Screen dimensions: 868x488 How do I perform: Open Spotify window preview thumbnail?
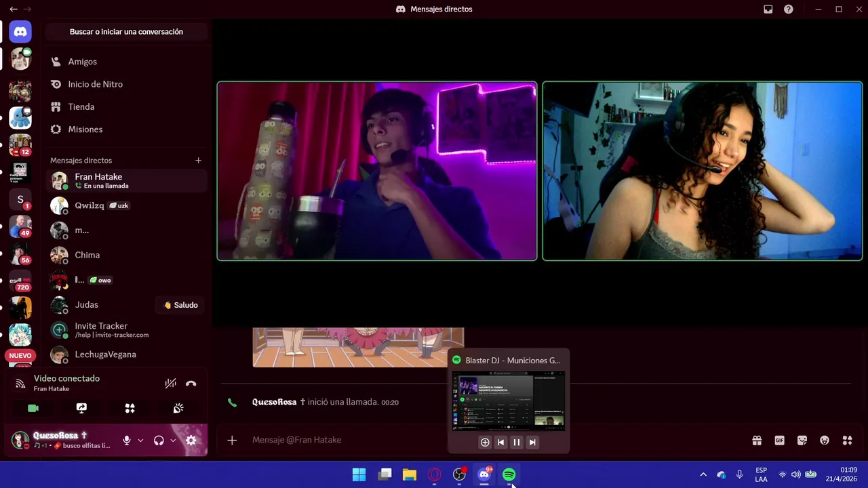pyautogui.click(x=509, y=401)
